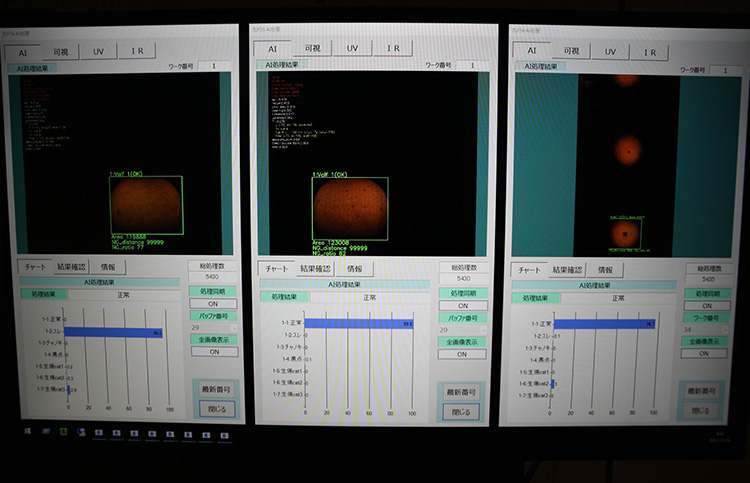750x483 pixels.
Task: Click 閉じる button in right window
Action: click(x=700, y=410)
